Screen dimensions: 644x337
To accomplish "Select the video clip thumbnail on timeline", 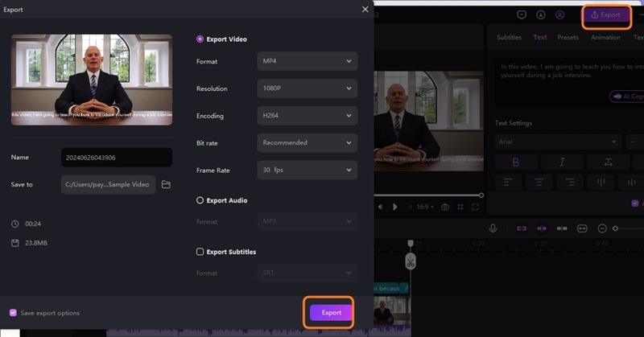I will point(392,310).
